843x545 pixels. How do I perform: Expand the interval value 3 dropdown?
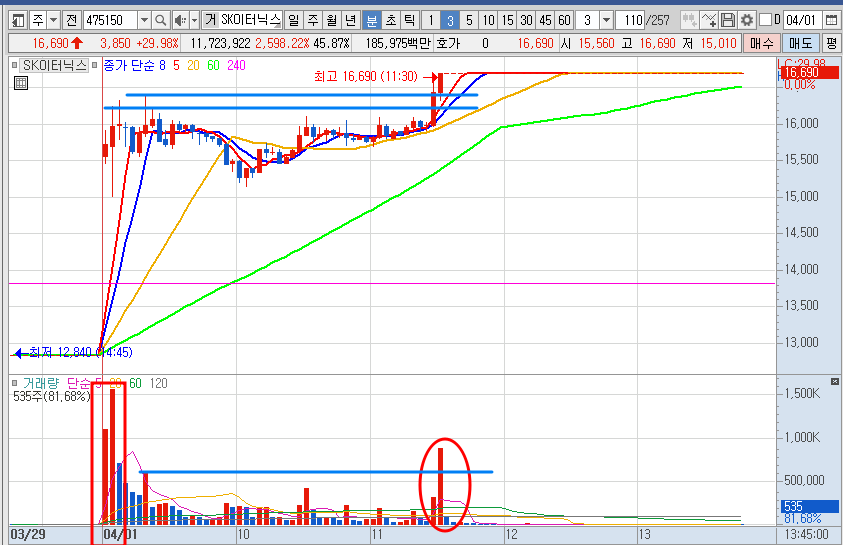tap(606, 21)
